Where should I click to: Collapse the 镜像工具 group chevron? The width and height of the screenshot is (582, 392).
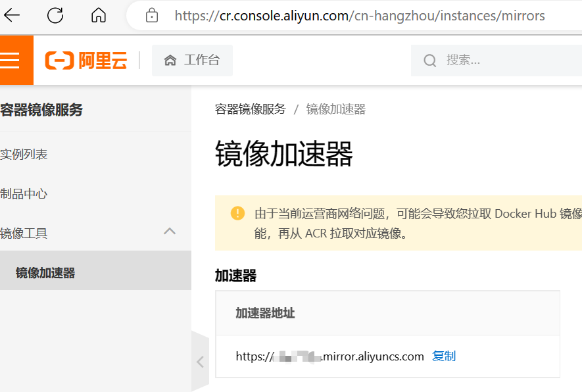click(x=170, y=232)
